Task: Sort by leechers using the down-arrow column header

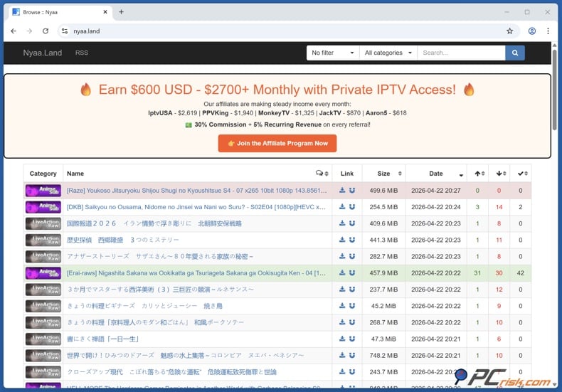Action: pos(500,174)
